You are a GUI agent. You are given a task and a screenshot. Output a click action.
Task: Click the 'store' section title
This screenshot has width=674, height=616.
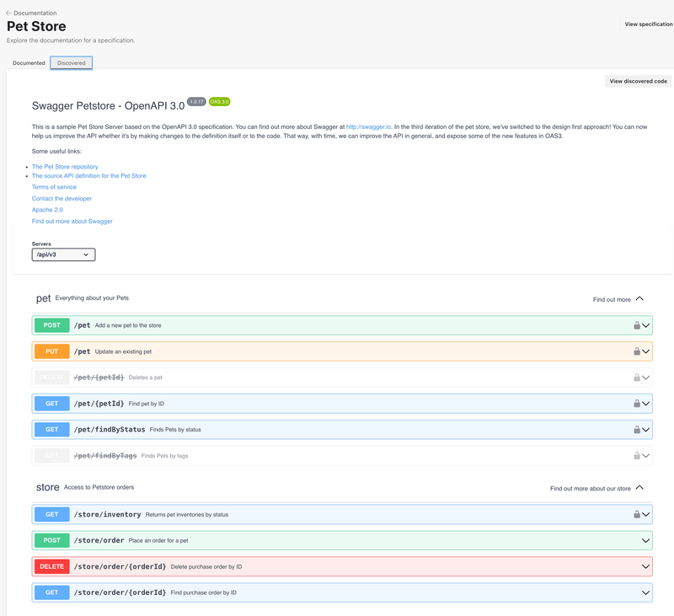(48, 487)
